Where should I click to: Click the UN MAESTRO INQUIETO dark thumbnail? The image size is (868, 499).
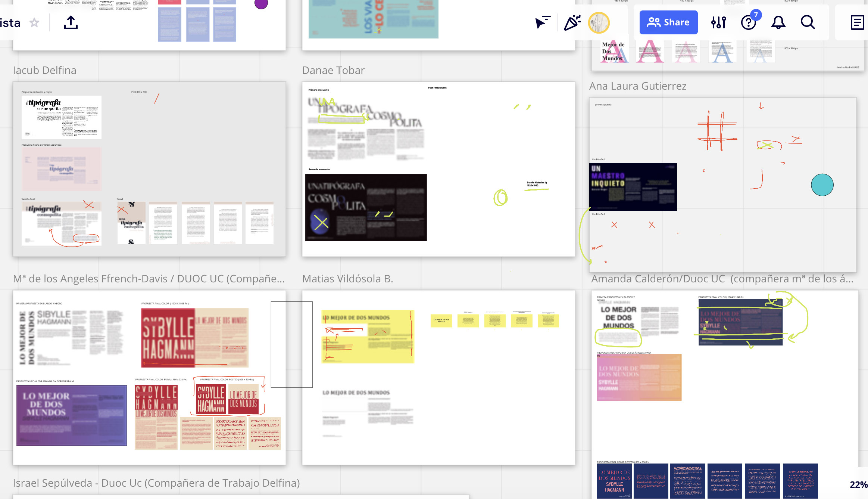pyautogui.click(x=633, y=187)
